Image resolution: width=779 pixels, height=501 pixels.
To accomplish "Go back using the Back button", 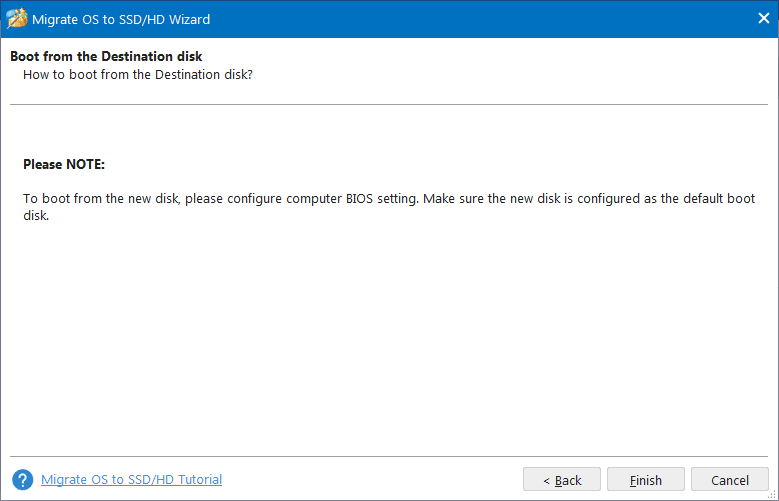I will tap(561, 480).
